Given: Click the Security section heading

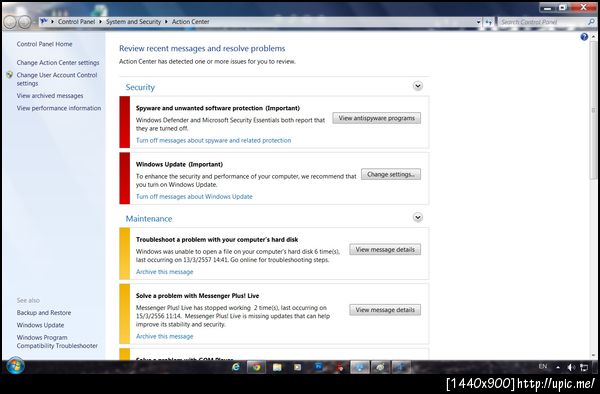Looking at the screenshot, I should pos(140,87).
